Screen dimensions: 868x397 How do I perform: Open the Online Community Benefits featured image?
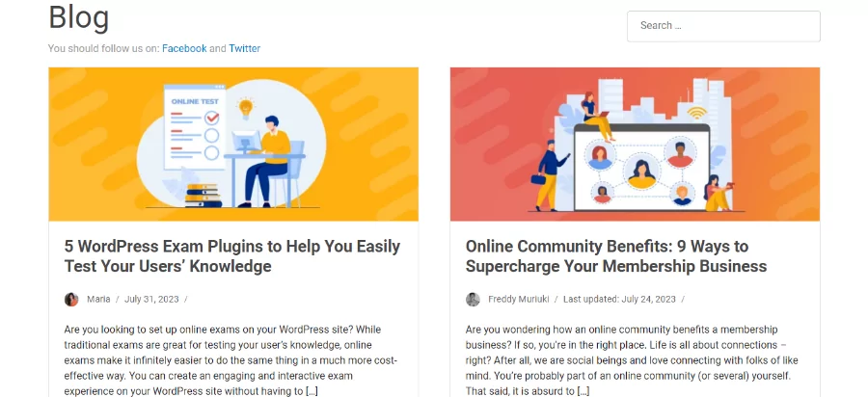[635, 145]
